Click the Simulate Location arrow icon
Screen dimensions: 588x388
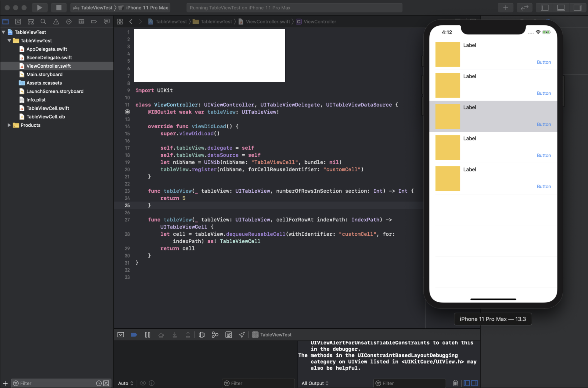coord(242,335)
